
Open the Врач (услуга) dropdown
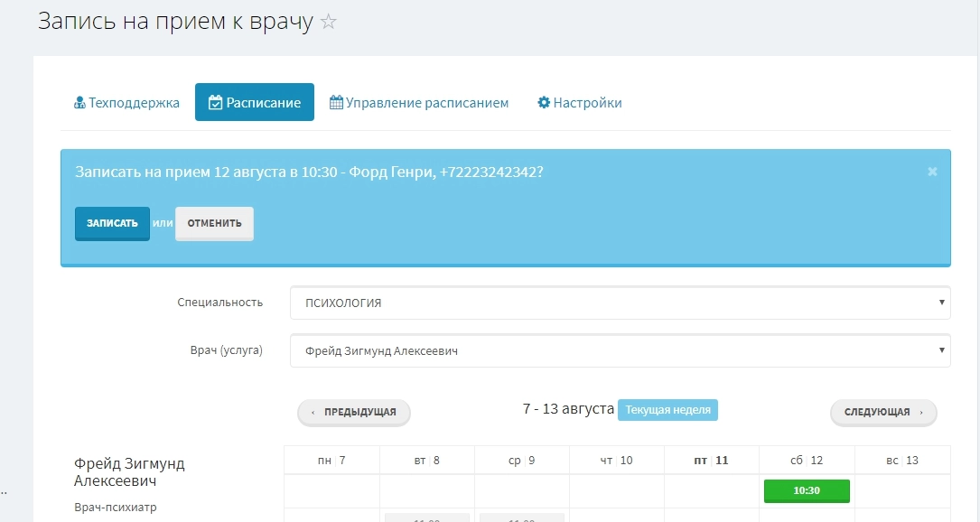coord(619,350)
